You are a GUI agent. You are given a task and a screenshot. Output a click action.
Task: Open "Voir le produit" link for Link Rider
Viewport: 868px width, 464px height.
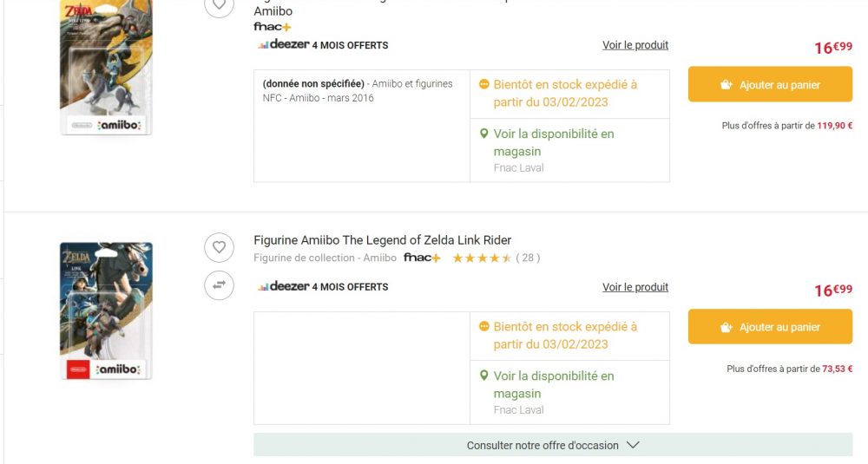pyautogui.click(x=635, y=287)
